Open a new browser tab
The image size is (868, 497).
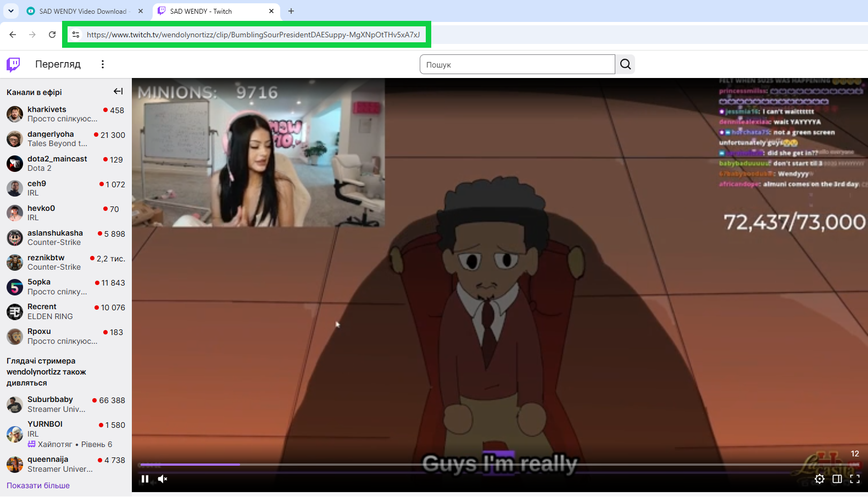point(291,11)
